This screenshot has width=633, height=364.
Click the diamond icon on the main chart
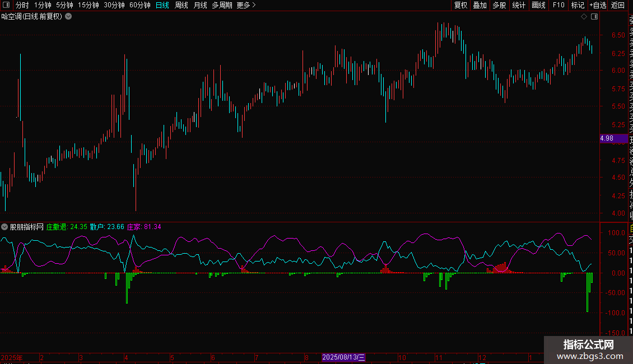click(584, 17)
